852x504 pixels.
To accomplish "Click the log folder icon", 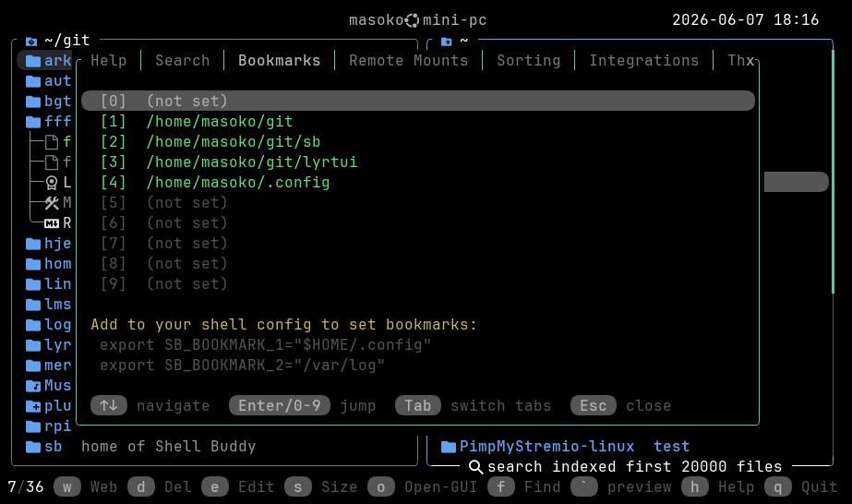I will (33, 325).
